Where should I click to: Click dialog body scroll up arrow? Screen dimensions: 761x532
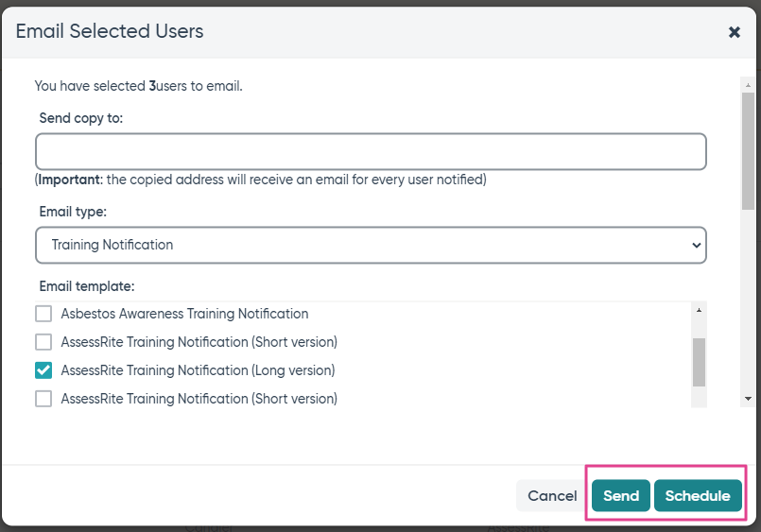click(x=748, y=85)
